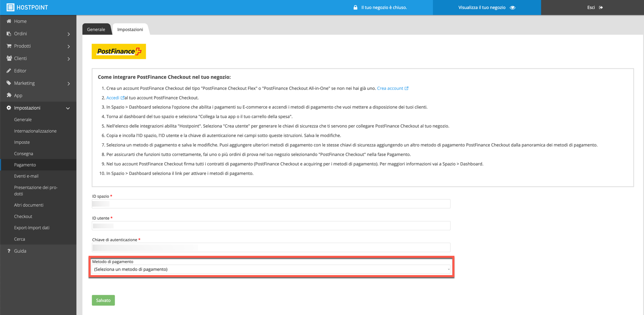Switch to the Impostazioni tab

click(130, 29)
